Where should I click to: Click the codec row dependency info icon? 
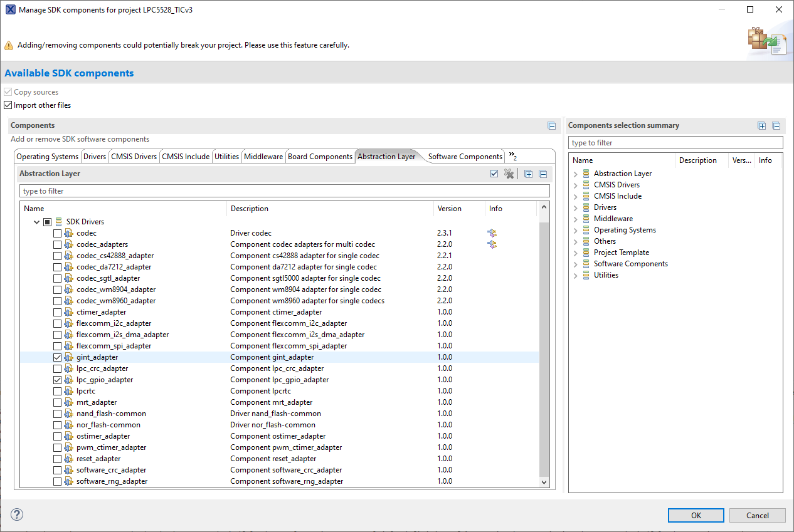492,233
